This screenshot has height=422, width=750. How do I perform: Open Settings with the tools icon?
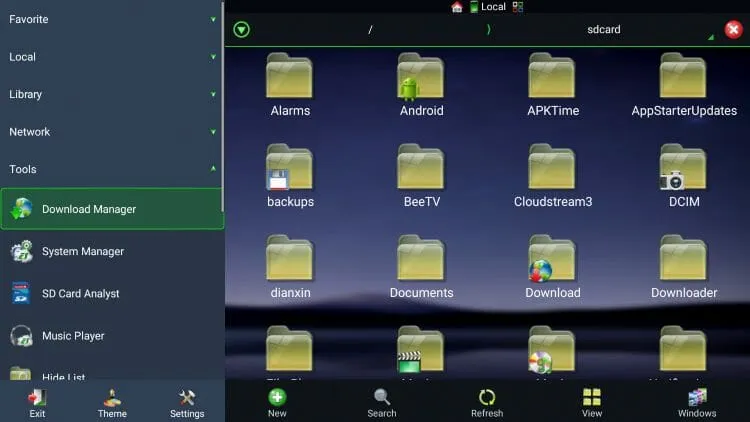point(187,404)
